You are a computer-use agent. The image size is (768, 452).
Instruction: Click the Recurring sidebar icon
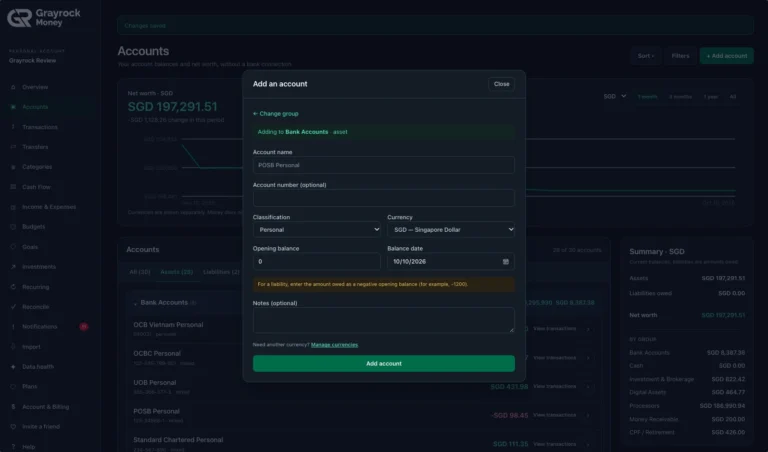coord(13,287)
